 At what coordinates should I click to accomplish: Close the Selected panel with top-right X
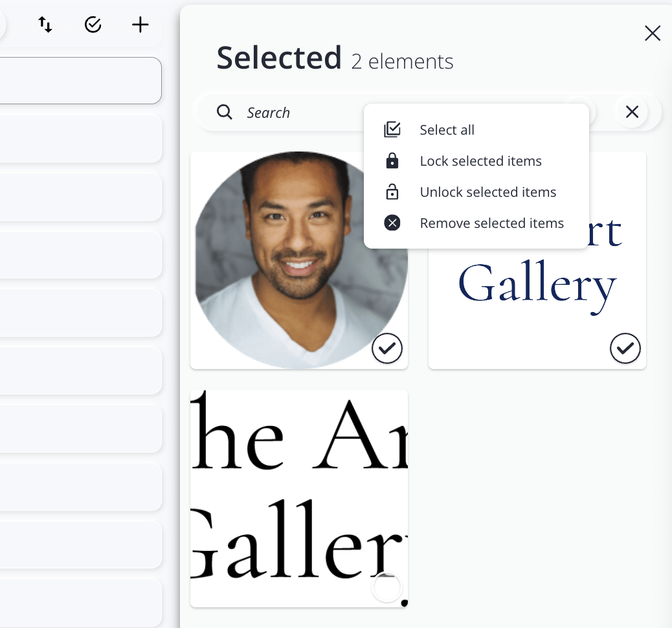[x=652, y=34]
